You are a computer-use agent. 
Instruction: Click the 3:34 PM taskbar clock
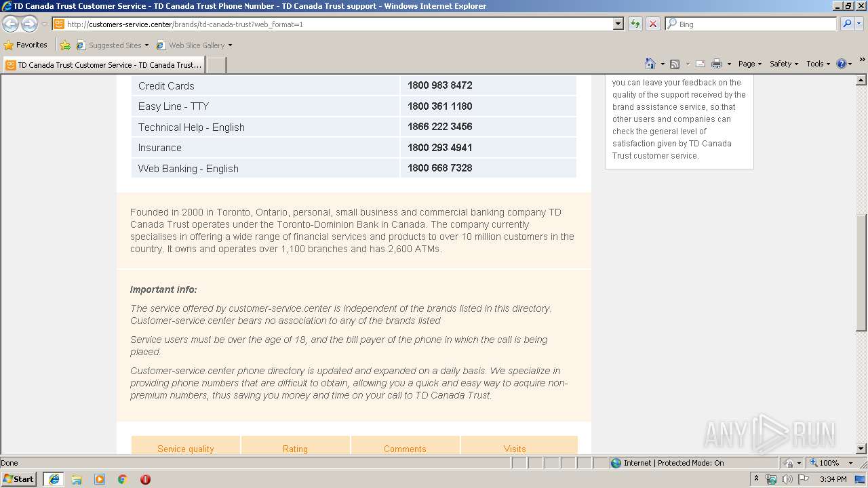(833, 479)
